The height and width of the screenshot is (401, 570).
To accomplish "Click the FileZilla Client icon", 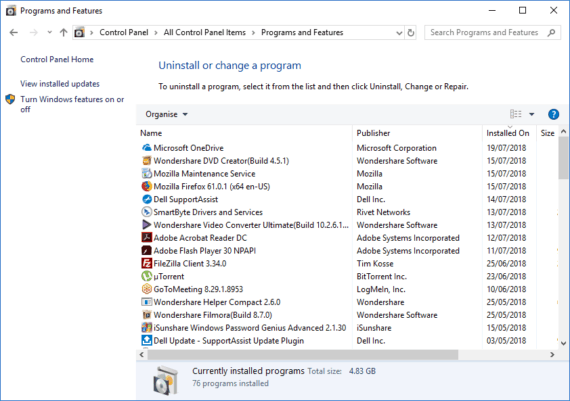I will (146, 263).
